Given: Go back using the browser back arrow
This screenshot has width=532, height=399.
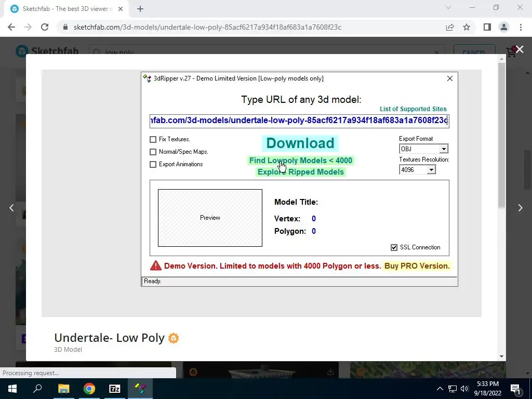Looking at the screenshot, I should pyautogui.click(x=11, y=27).
